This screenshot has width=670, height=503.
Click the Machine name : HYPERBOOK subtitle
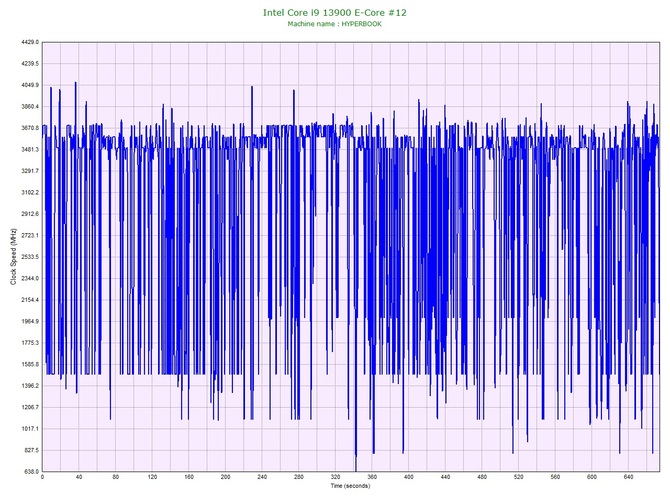tap(335, 24)
